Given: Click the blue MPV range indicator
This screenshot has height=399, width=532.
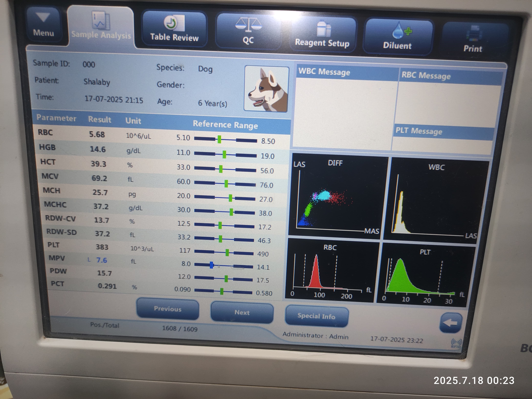Looking at the screenshot, I should [211, 265].
